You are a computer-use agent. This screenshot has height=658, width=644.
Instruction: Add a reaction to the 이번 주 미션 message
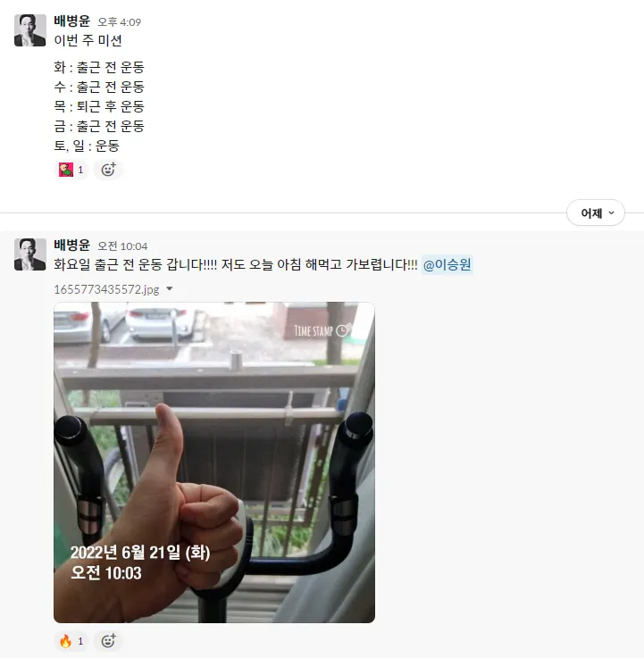click(x=108, y=170)
